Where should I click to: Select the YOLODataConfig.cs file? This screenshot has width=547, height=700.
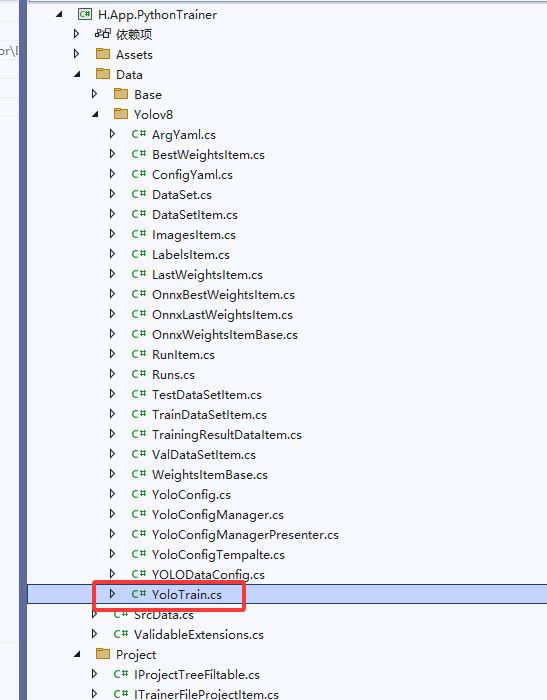click(208, 575)
